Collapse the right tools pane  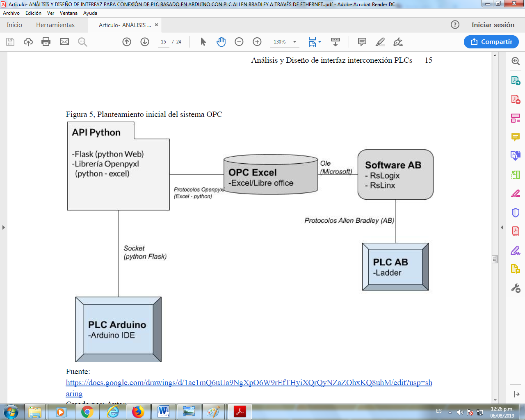[502, 227]
